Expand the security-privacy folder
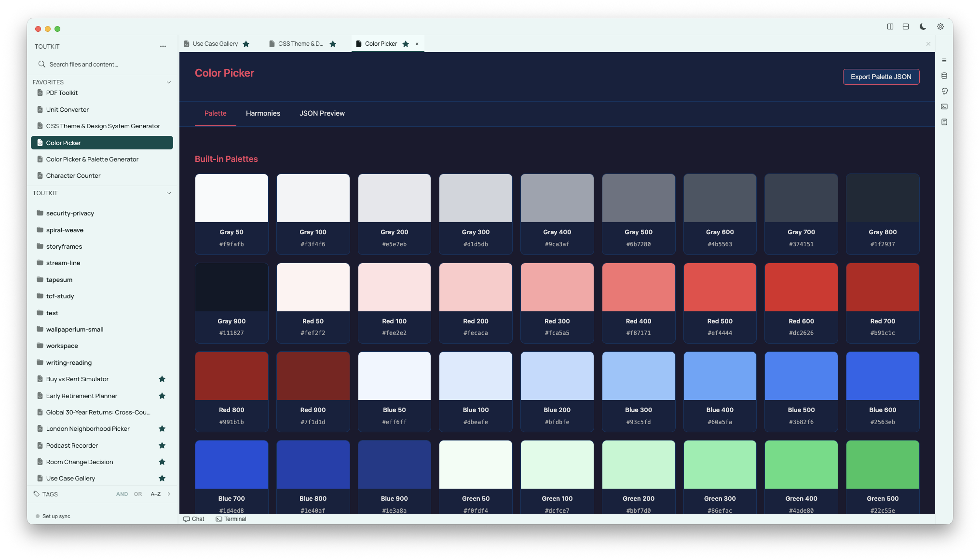This screenshot has width=980, height=560. 102,213
